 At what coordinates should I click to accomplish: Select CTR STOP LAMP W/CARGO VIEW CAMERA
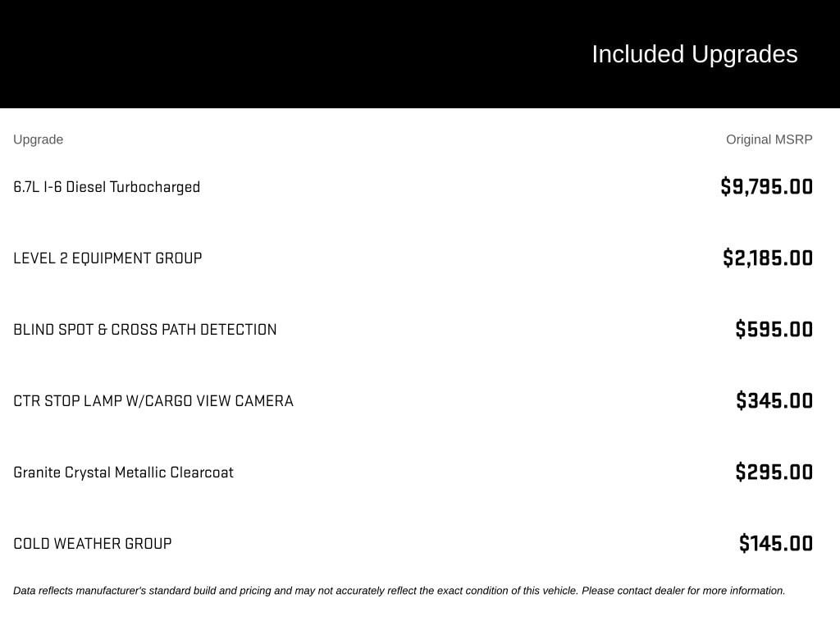click(x=153, y=400)
